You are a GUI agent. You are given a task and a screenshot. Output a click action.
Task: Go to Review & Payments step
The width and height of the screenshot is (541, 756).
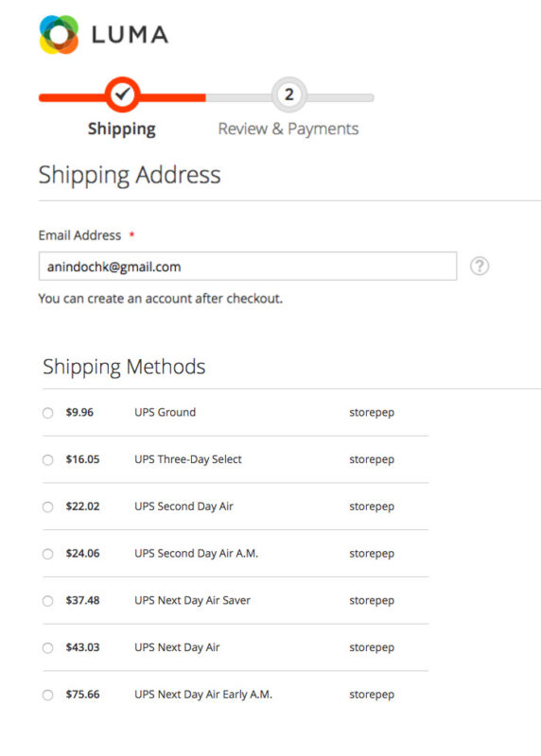click(288, 129)
